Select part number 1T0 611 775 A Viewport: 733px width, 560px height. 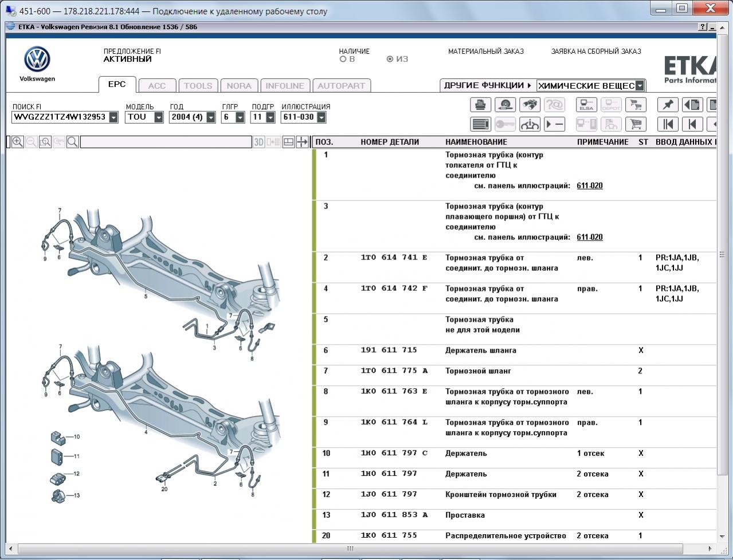[x=394, y=371]
